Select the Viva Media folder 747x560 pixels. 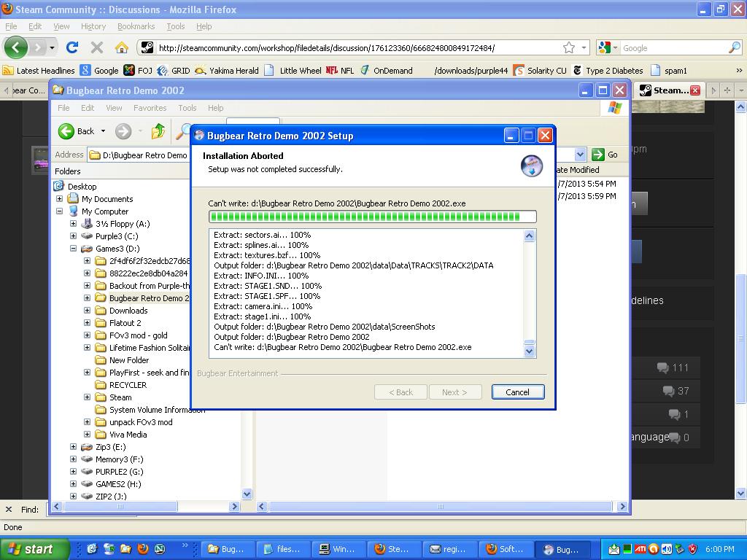pyautogui.click(x=128, y=435)
